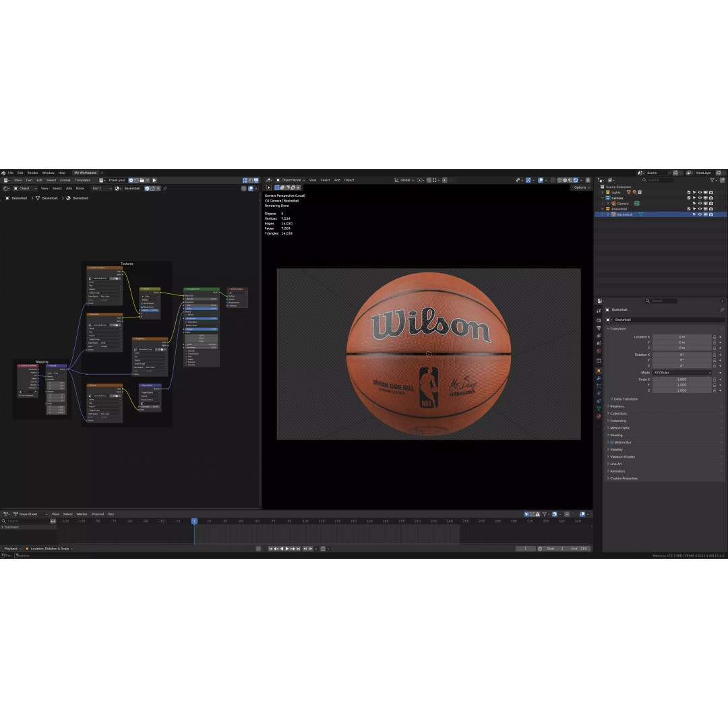728x728 pixels.
Task: Open the Object properties tab (orange square)
Action: coord(599,371)
